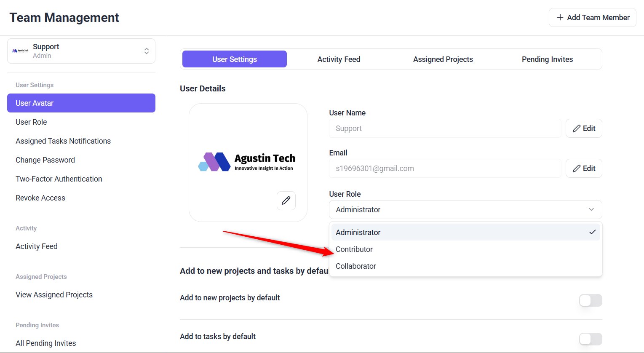
Task: Click the Agustin Tech avatar image
Action: coord(247,162)
